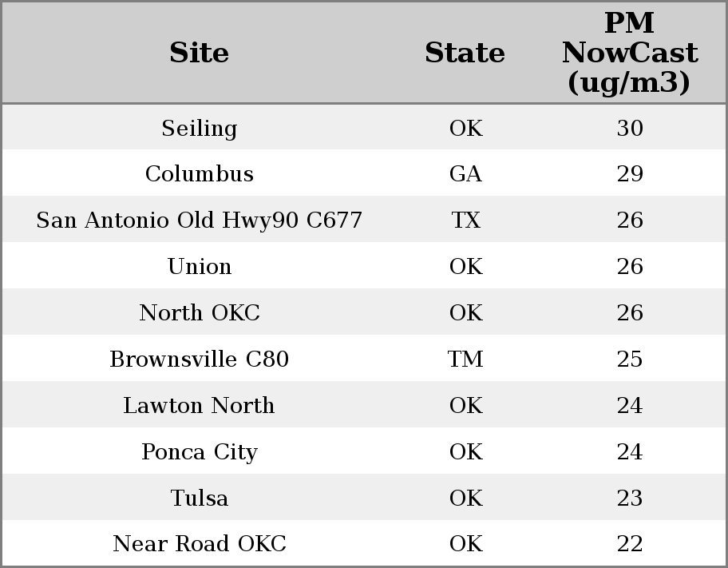The height and width of the screenshot is (568, 728).
Task: Click the State column header
Action: pos(465,53)
